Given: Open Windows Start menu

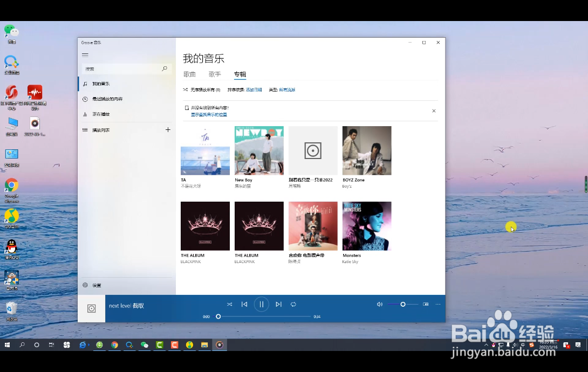Looking at the screenshot, I should pos(7,345).
